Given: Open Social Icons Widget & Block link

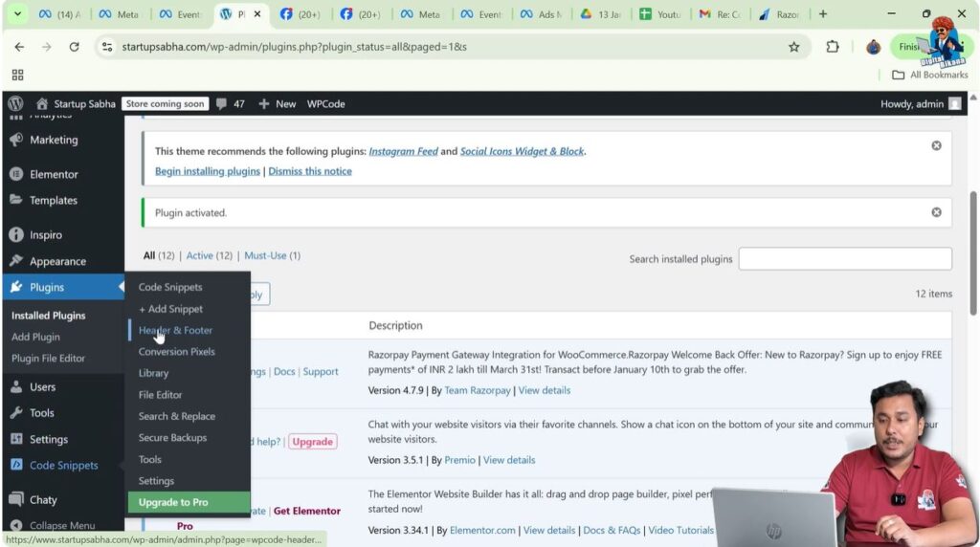Looking at the screenshot, I should coord(522,151).
